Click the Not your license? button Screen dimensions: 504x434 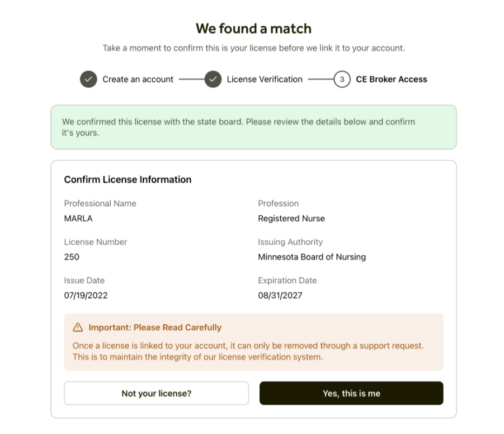tap(156, 393)
